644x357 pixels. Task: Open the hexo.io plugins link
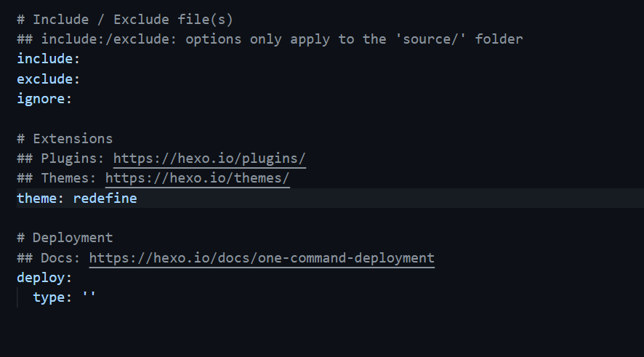coord(209,158)
